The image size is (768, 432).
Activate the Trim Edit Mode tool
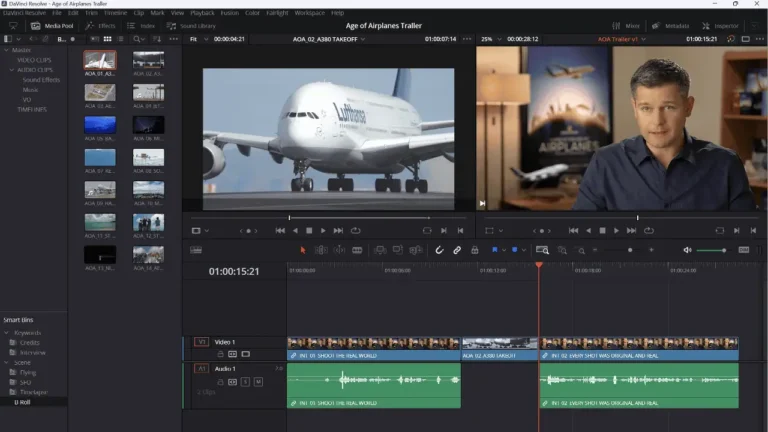click(321, 250)
